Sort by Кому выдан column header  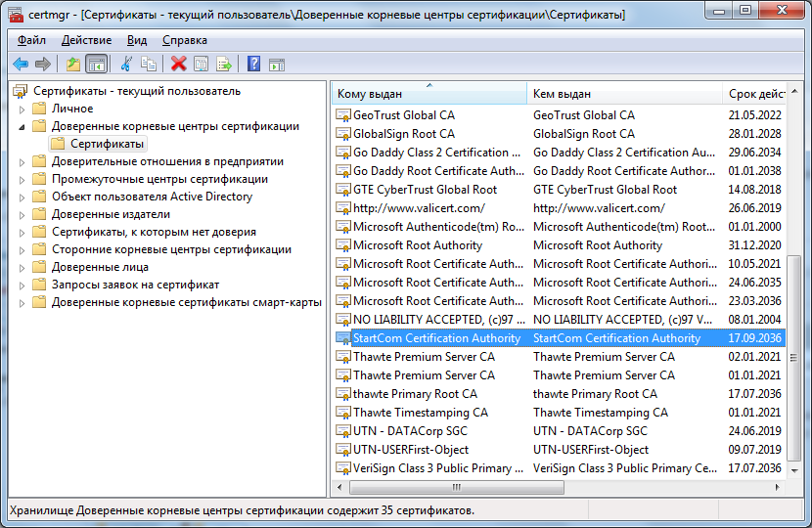pos(370,94)
